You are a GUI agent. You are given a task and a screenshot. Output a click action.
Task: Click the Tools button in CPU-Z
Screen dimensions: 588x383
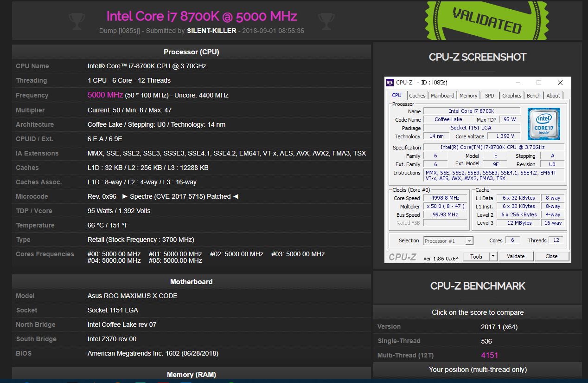click(476, 256)
